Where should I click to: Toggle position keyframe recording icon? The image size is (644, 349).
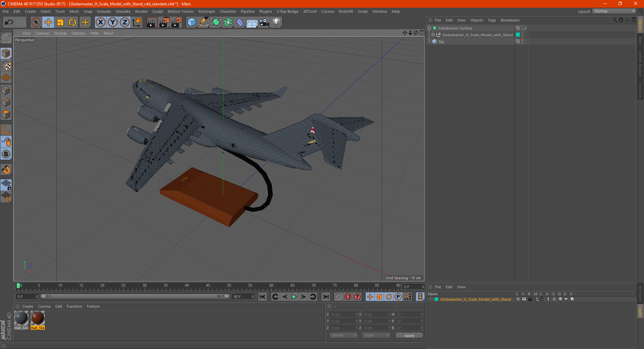pyautogui.click(x=370, y=297)
